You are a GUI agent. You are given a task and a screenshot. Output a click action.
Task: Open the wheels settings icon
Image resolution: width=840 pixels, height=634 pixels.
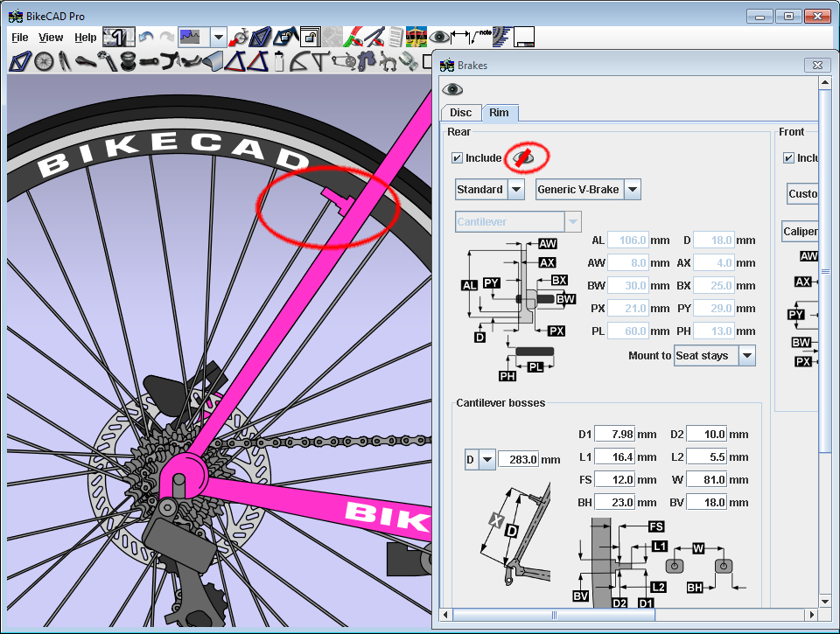pos(44,61)
